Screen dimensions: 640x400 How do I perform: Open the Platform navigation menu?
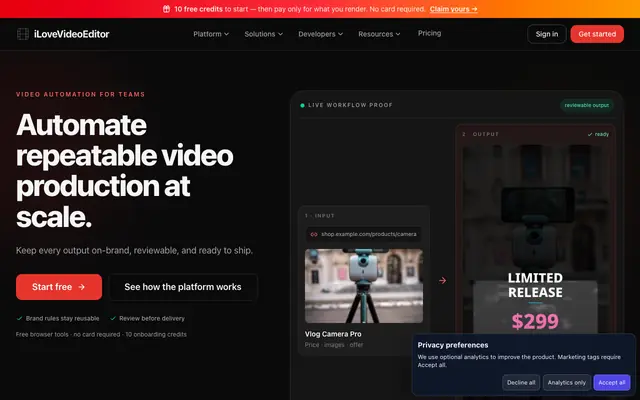pos(211,34)
